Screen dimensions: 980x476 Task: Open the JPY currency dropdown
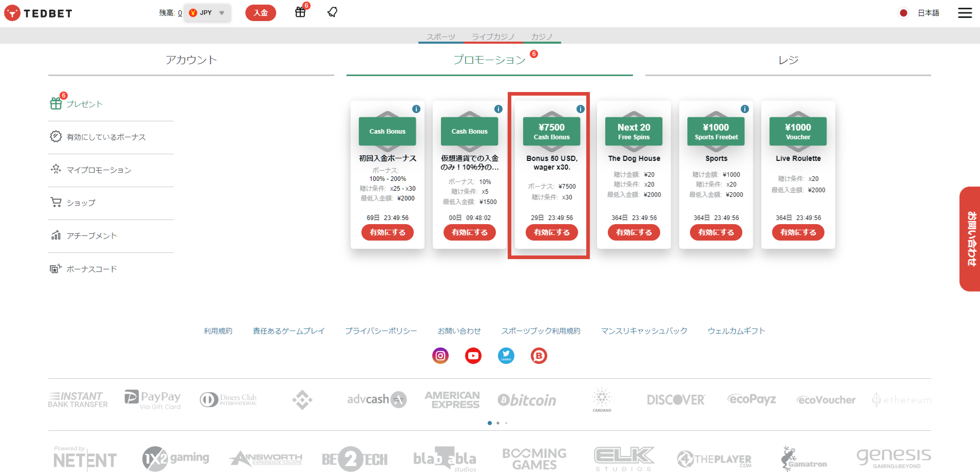click(207, 13)
